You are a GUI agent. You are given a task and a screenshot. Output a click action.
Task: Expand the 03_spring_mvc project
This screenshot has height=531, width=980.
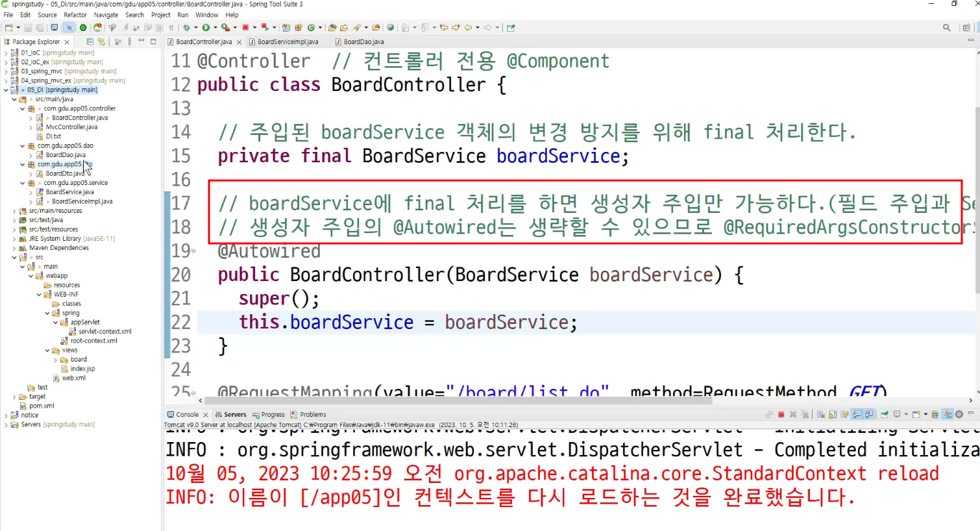click(x=6, y=71)
